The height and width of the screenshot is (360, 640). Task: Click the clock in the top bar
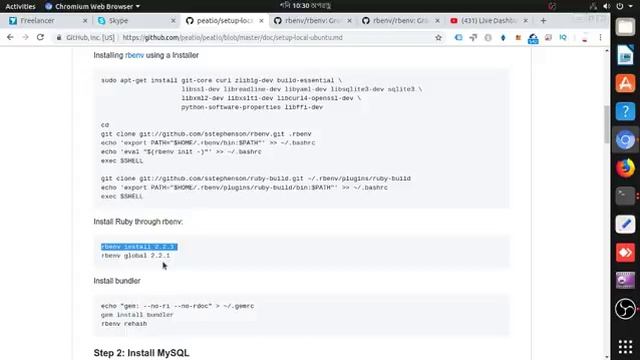point(305,6)
